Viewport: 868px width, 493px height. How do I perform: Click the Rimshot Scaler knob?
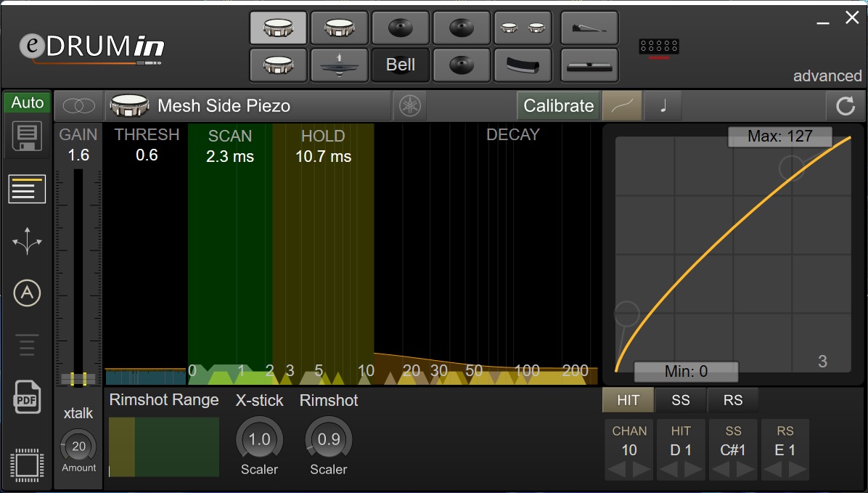click(x=329, y=440)
